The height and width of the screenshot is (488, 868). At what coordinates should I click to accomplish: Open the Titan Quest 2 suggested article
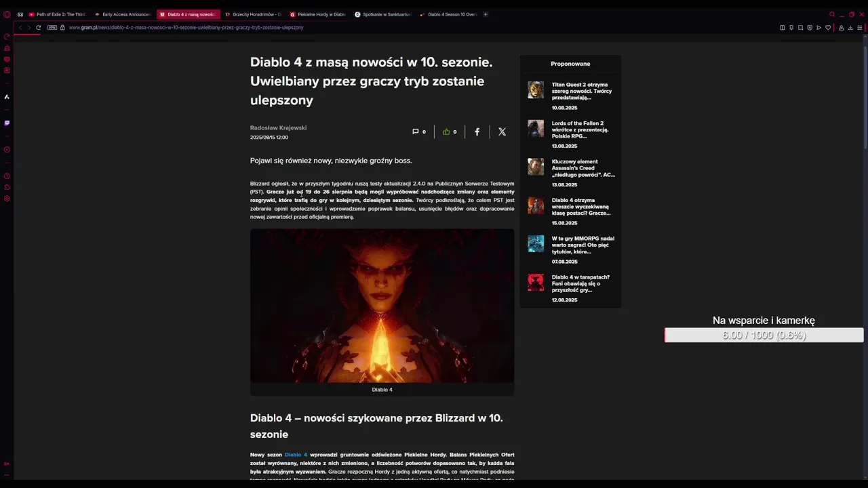click(582, 91)
